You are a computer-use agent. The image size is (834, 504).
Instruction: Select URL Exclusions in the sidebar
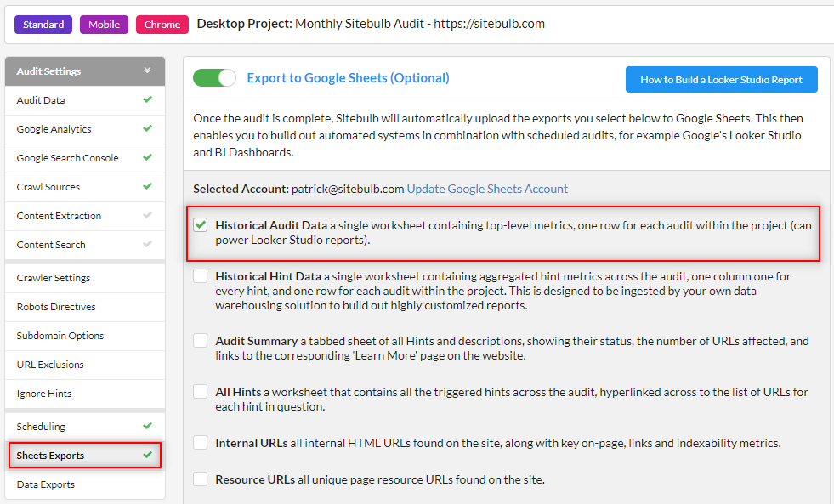coord(85,365)
